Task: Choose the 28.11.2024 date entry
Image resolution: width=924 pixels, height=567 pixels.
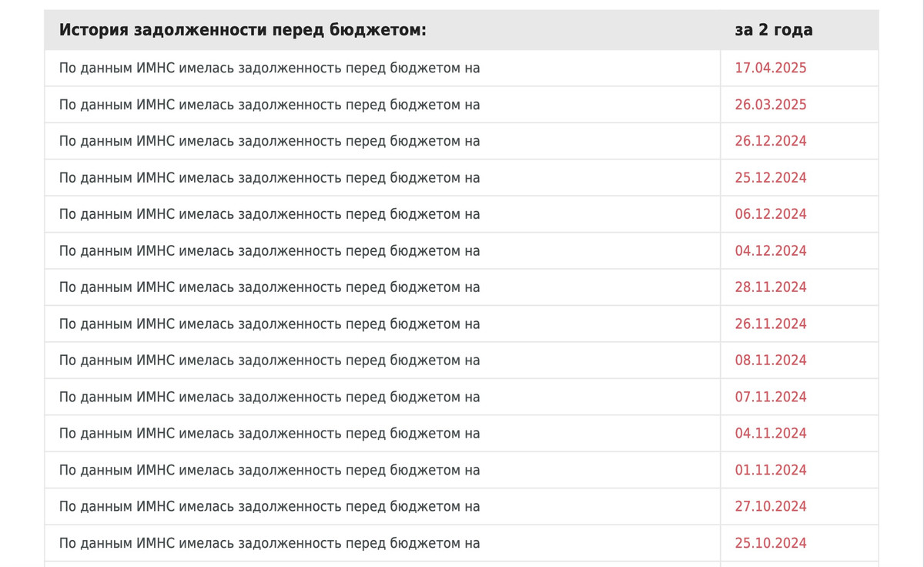Action: (x=770, y=287)
